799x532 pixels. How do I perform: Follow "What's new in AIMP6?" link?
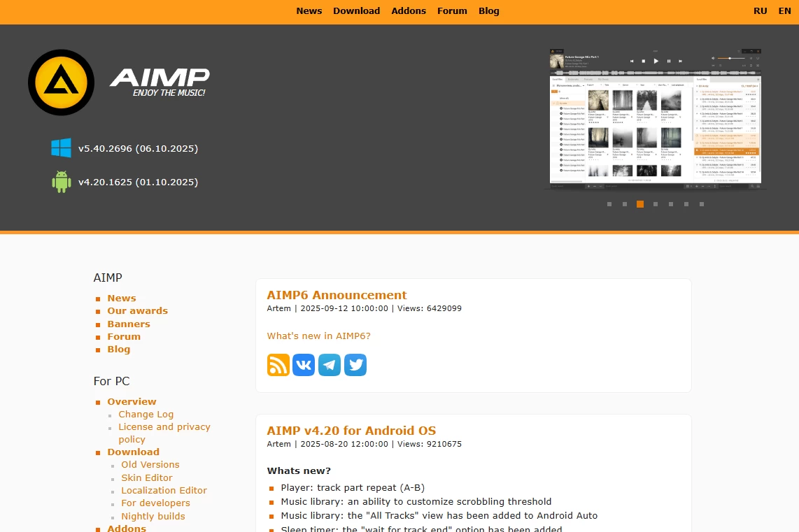click(x=318, y=336)
